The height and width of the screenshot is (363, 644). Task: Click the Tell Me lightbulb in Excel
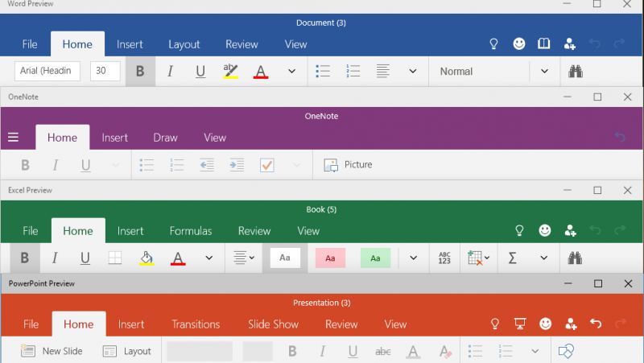pyautogui.click(x=519, y=230)
